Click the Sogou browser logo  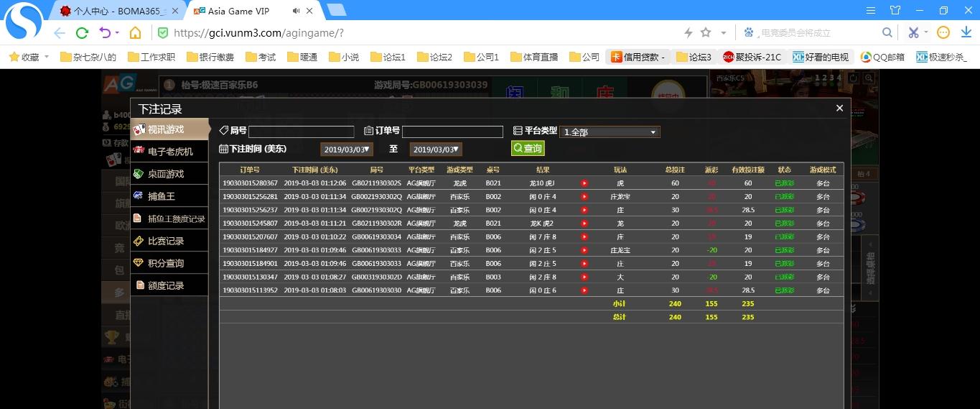tap(23, 22)
